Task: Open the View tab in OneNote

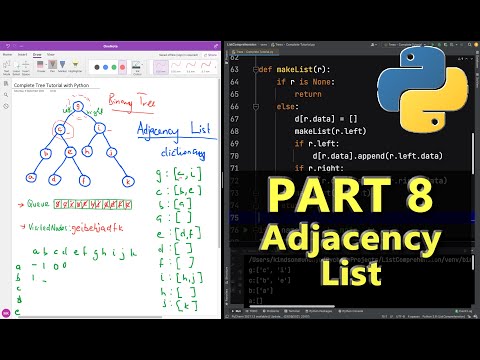Action: (51, 54)
